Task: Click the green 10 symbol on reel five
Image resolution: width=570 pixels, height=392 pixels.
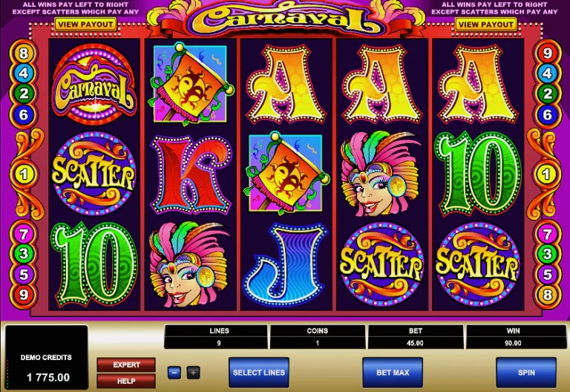Action: pos(478,174)
